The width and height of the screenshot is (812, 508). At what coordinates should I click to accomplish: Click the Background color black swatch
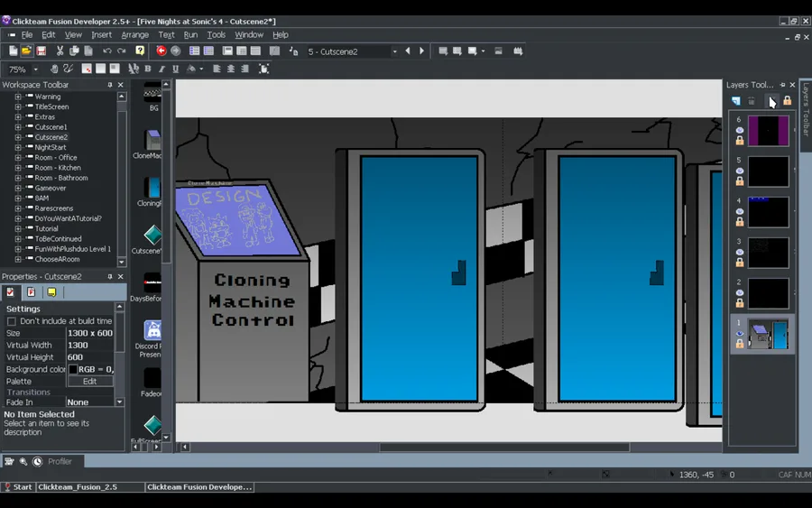tap(73, 369)
